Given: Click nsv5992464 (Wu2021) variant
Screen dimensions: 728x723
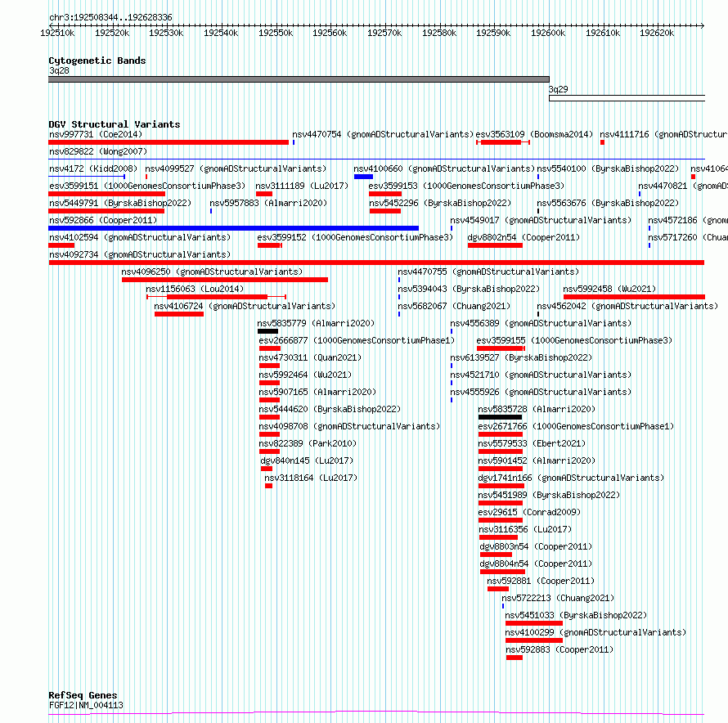Looking at the screenshot, I should pos(305,375).
